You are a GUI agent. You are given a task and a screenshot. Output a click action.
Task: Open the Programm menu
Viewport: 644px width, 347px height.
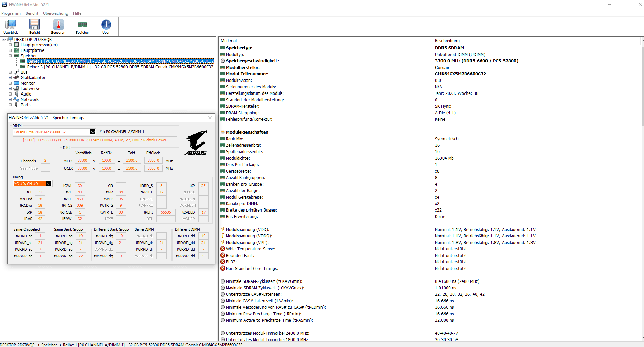coord(11,13)
